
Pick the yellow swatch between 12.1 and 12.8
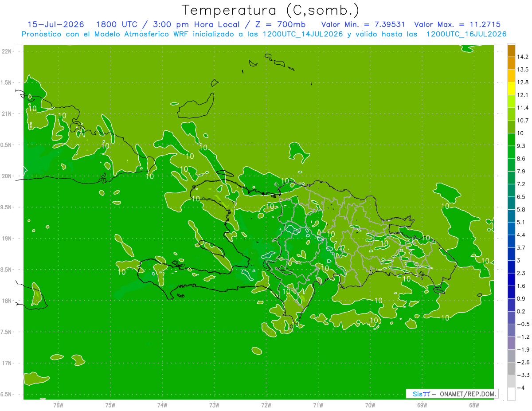pos(511,89)
